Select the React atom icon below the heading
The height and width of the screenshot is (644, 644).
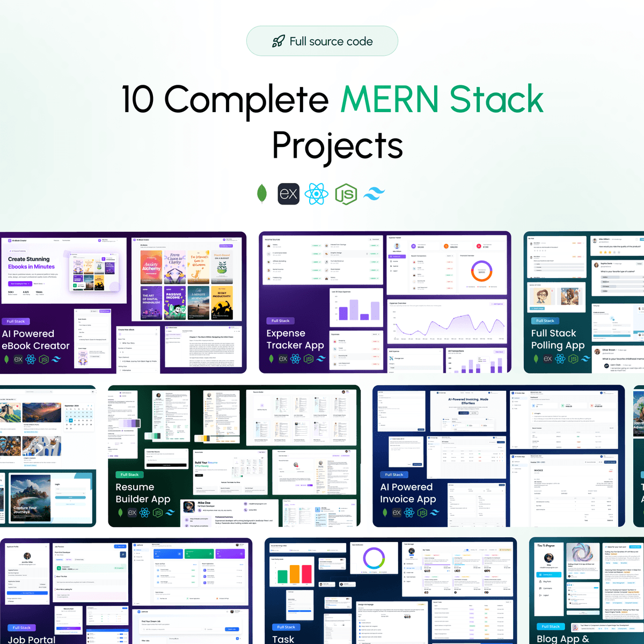[317, 194]
